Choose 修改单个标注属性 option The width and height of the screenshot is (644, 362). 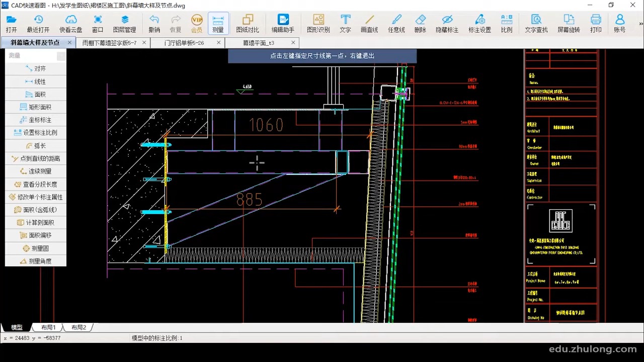point(36,197)
